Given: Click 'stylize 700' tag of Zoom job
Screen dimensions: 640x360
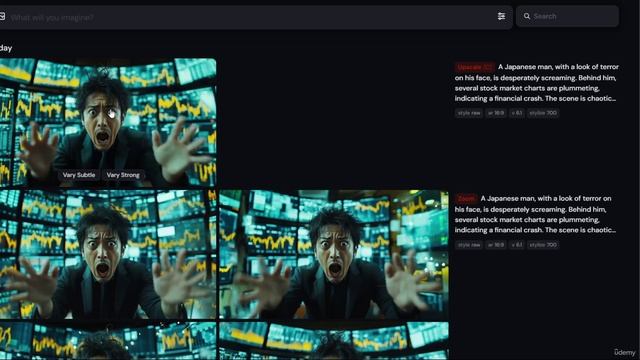Looking at the screenshot, I should 543,245.
